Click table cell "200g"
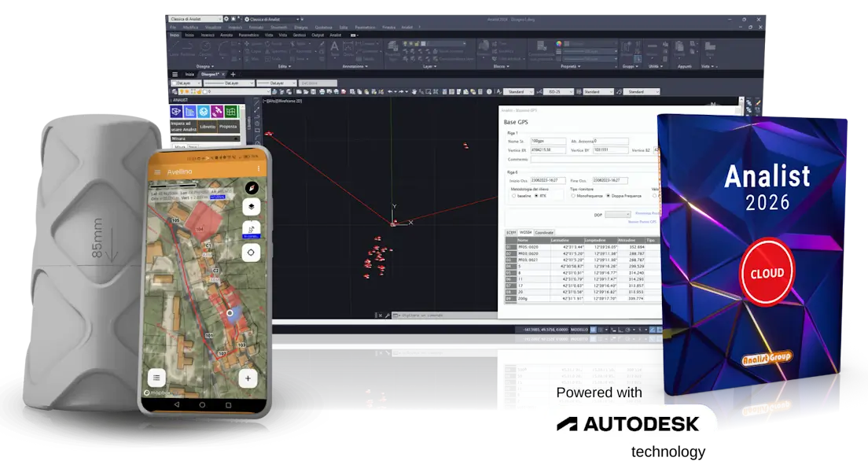 (534, 299)
